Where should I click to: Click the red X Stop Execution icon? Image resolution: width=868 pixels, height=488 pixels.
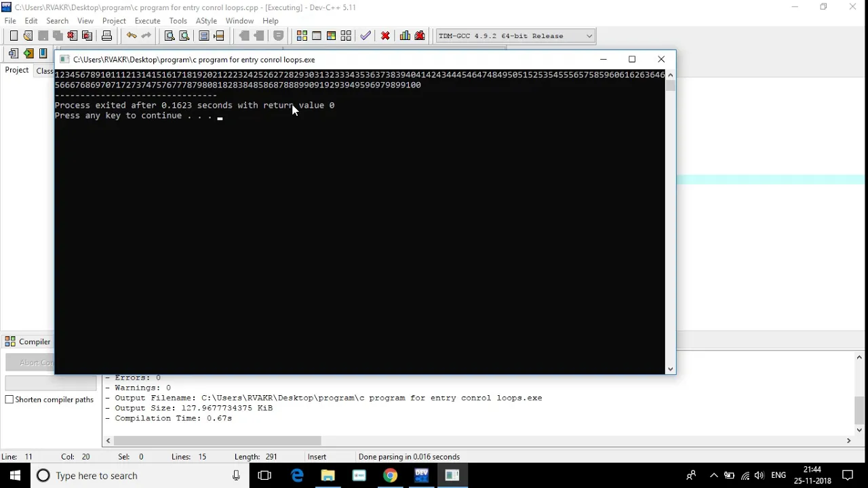tap(385, 36)
